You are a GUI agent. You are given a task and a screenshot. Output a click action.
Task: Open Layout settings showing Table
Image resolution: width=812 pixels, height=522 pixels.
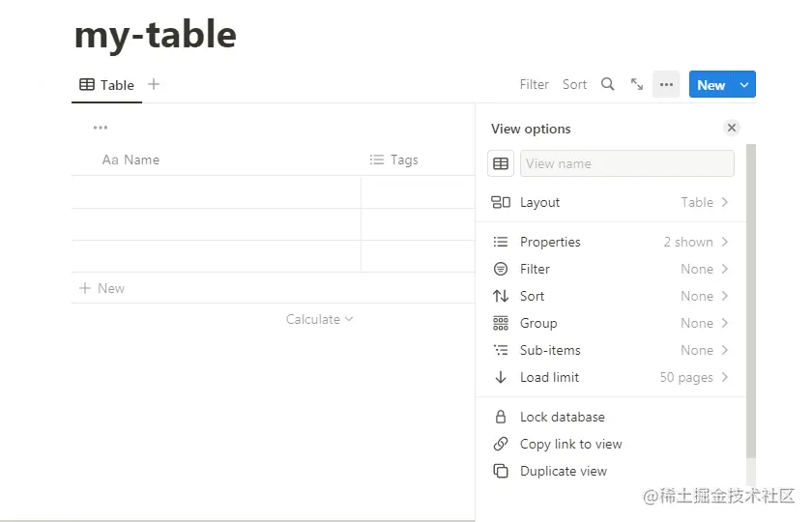coord(610,202)
